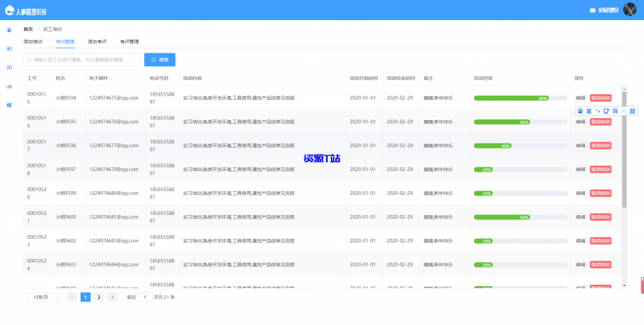The image size is (644, 325).
Task: Open the 12条/页 page size dropdown
Action: tap(43, 297)
